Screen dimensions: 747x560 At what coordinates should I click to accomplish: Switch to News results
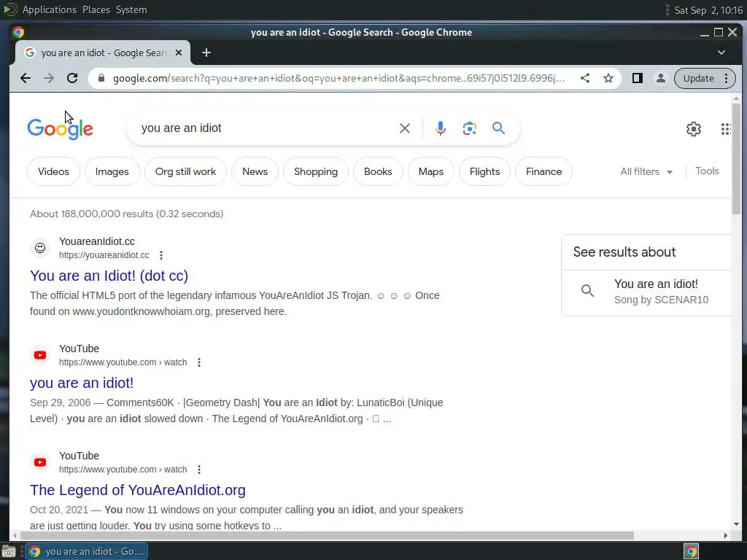click(x=255, y=171)
